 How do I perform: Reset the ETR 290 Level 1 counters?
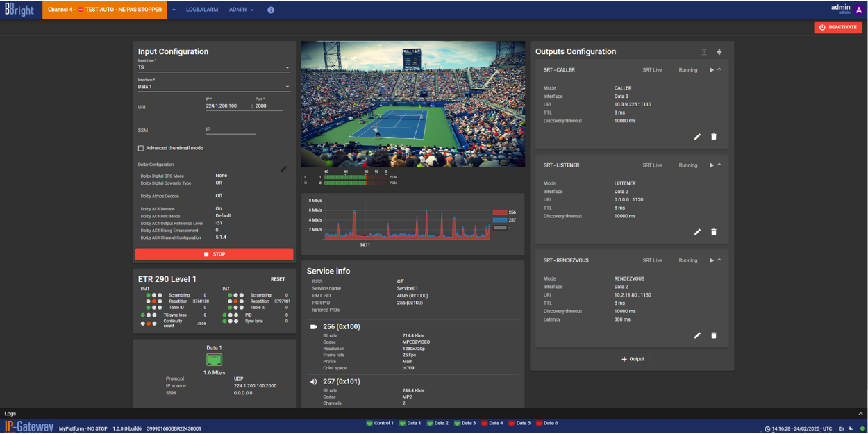pyautogui.click(x=278, y=279)
